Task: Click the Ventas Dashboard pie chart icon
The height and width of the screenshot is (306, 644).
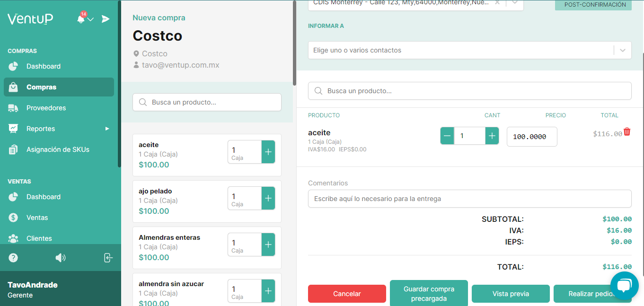Action: [14, 197]
